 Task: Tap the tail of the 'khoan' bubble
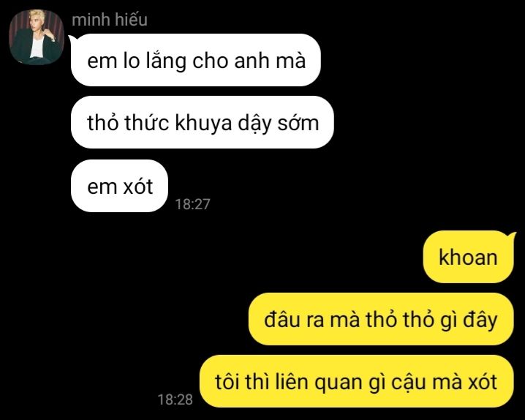(511, 236)
